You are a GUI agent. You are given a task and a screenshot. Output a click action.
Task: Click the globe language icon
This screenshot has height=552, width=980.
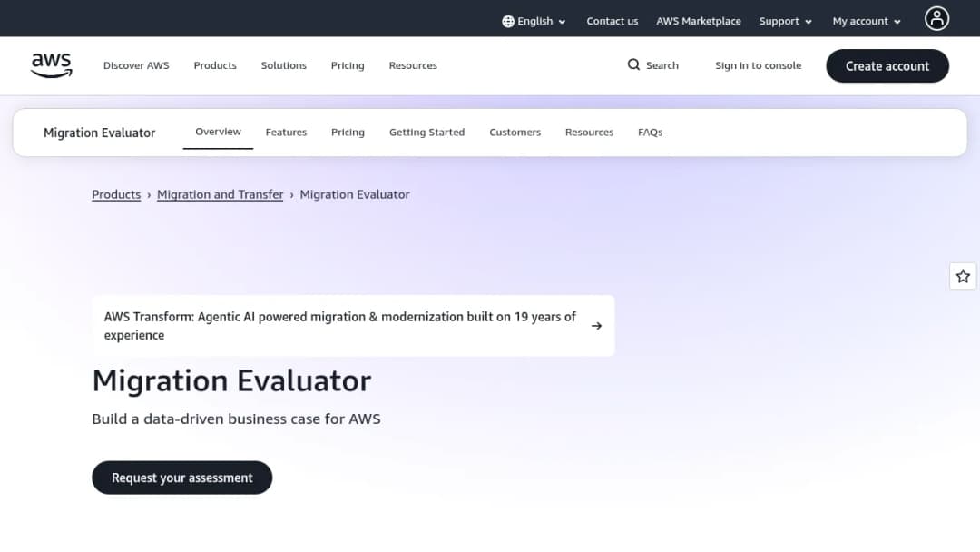(x=508, y=21)
